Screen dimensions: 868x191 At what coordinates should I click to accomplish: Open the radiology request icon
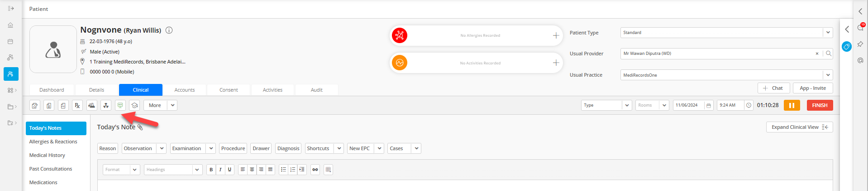pos(106,105)
